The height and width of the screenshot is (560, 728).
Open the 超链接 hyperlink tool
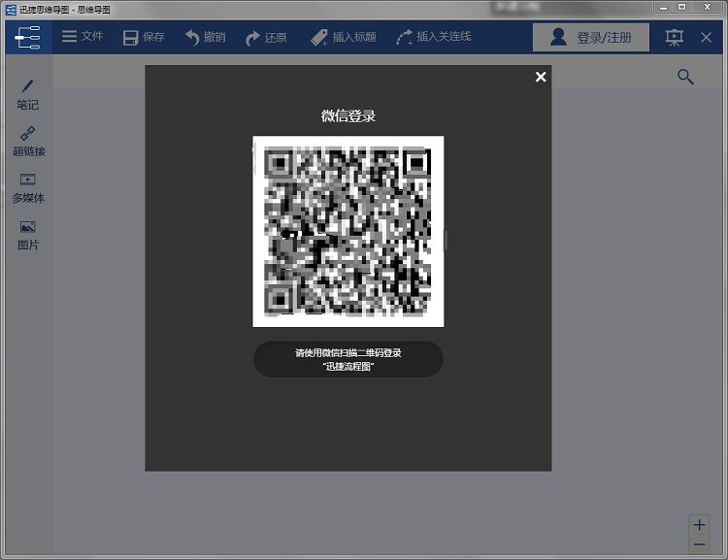pos(28,142)
